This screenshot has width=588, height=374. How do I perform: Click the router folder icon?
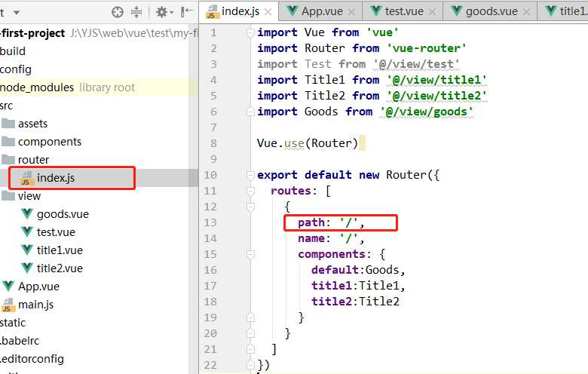coord(8,159)
